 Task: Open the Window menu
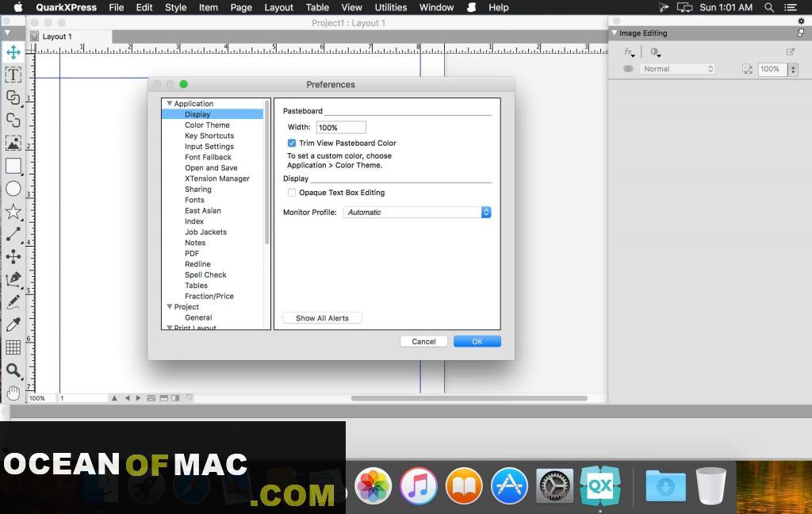(x=437, y=7)
